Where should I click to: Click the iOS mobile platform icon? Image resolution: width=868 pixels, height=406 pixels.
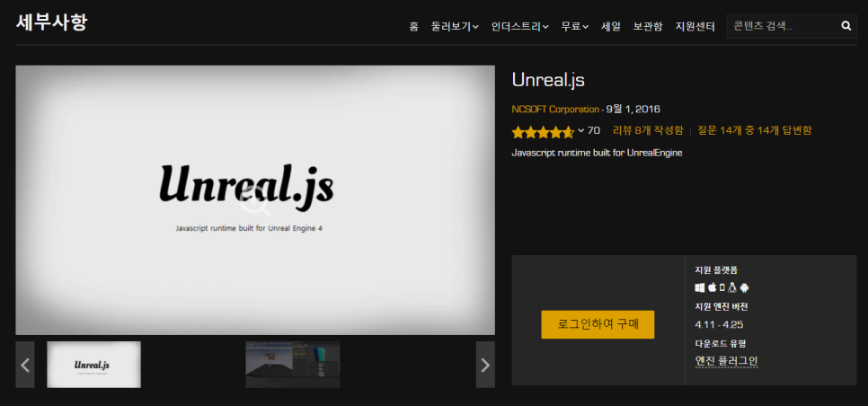tap(722, 287)
